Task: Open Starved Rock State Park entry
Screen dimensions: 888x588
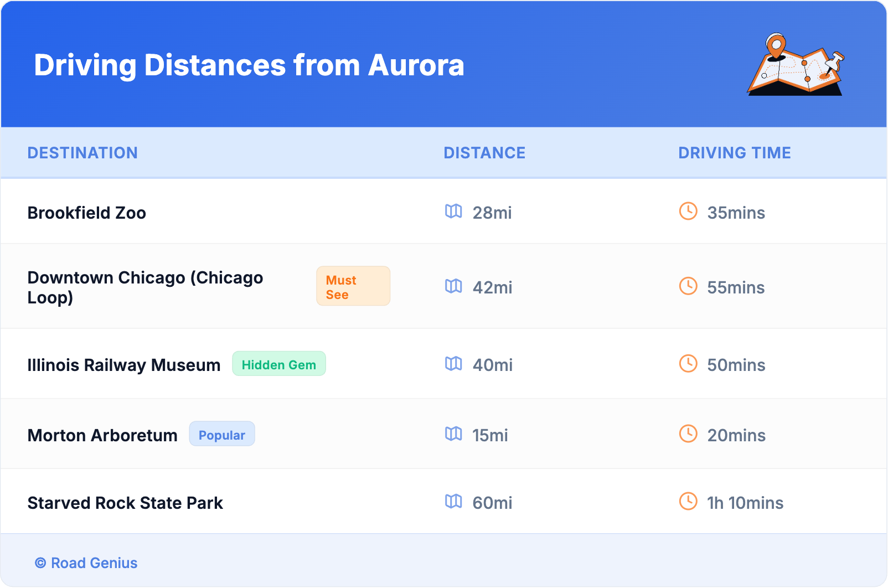Action: coord(125,503)
